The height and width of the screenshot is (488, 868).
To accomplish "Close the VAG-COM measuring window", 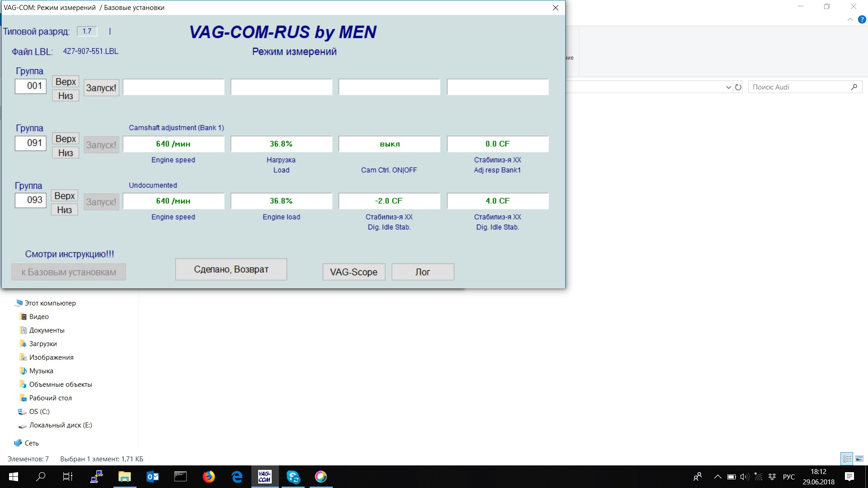I will tap(556, 8).
